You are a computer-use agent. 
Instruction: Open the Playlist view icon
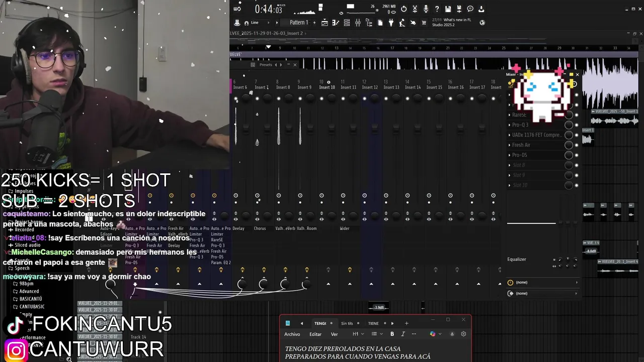[325, 23]
